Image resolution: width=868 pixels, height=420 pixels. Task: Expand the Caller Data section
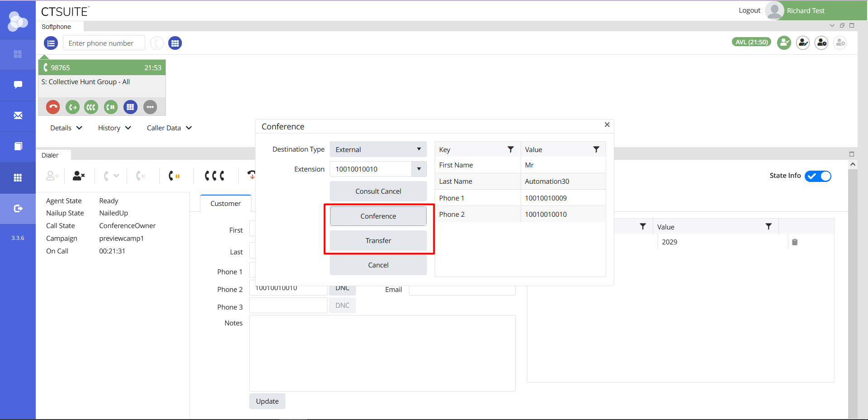pyautogui.click(x=169, y=128)
